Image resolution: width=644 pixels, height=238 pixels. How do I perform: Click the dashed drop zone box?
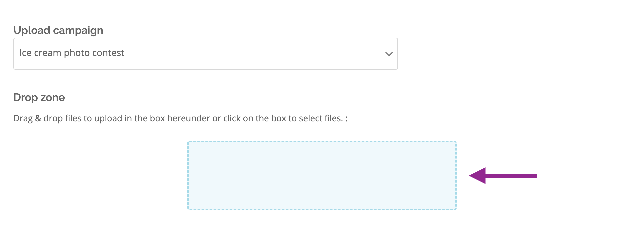click(x=322, y=175)
